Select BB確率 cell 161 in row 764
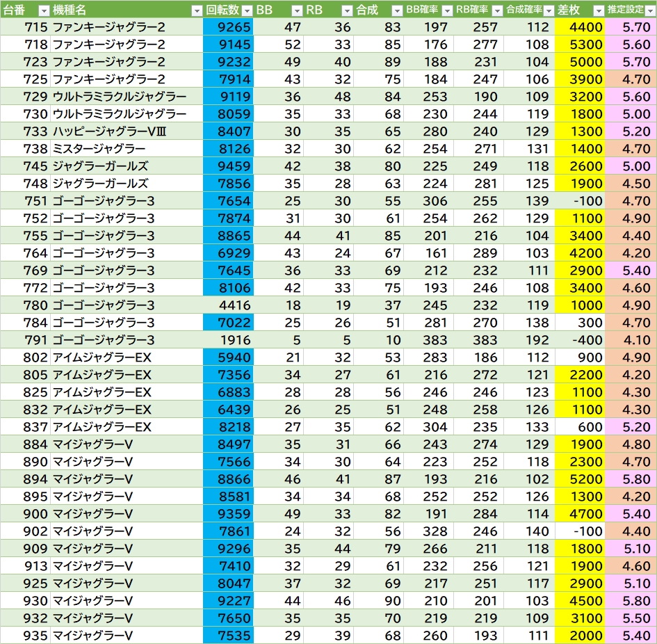 click(429, 253)
